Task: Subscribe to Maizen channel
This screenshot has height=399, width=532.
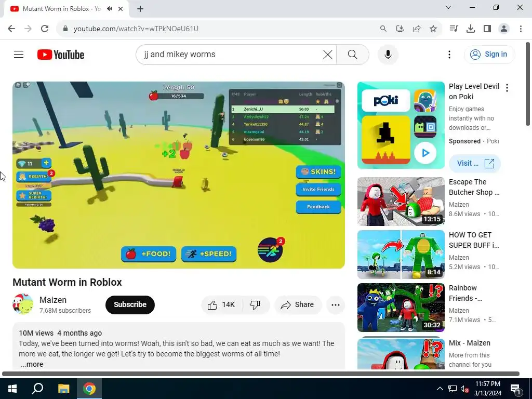Action: tap(130, 304)
